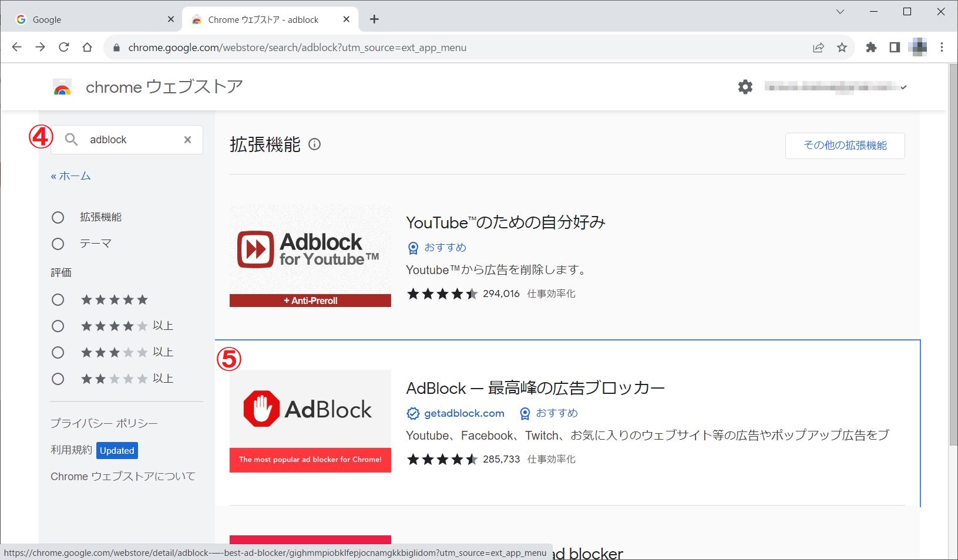The width and height of the screenshot is (958, 560).
Task: Click 仕事効率化 category beside 294,016
Action: pyautogui.click(x=551, y=294)
